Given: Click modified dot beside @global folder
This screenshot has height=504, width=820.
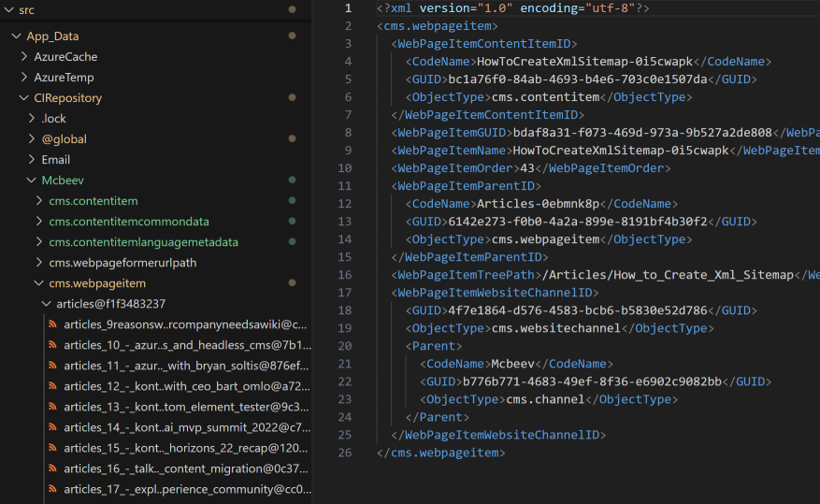Looking at the screenshot, I should pos(293,138).
